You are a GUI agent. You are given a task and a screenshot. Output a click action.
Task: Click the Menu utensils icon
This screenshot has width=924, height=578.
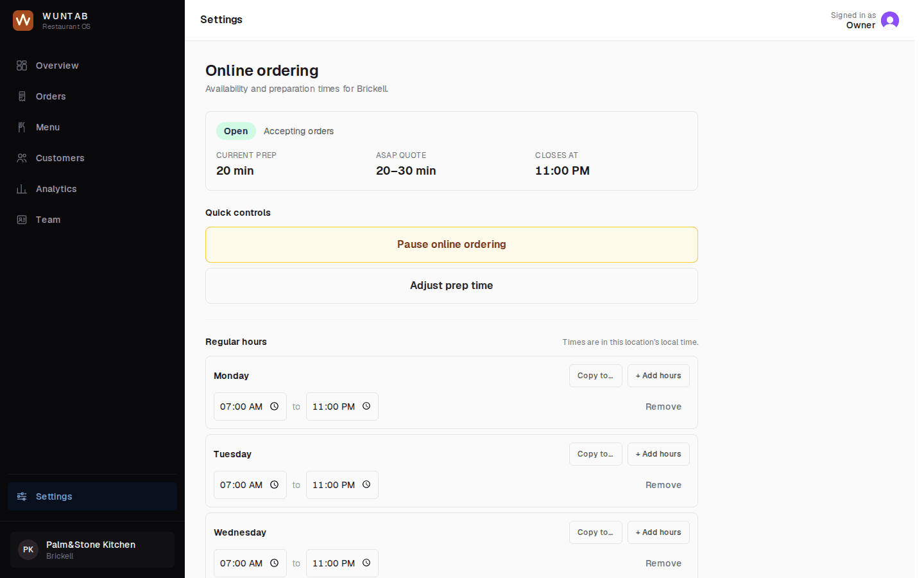(x=22, y=127)
